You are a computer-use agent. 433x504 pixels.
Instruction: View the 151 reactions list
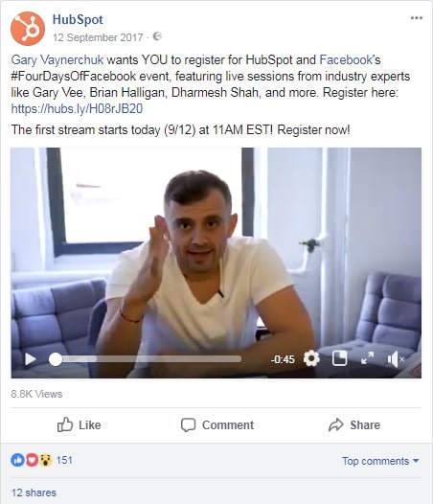point(41,460)
